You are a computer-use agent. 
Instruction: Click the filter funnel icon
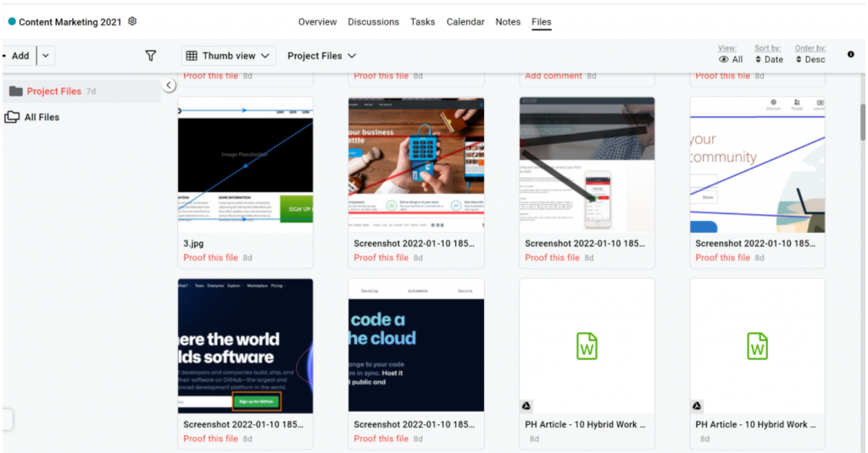click(x=151, y=55)
